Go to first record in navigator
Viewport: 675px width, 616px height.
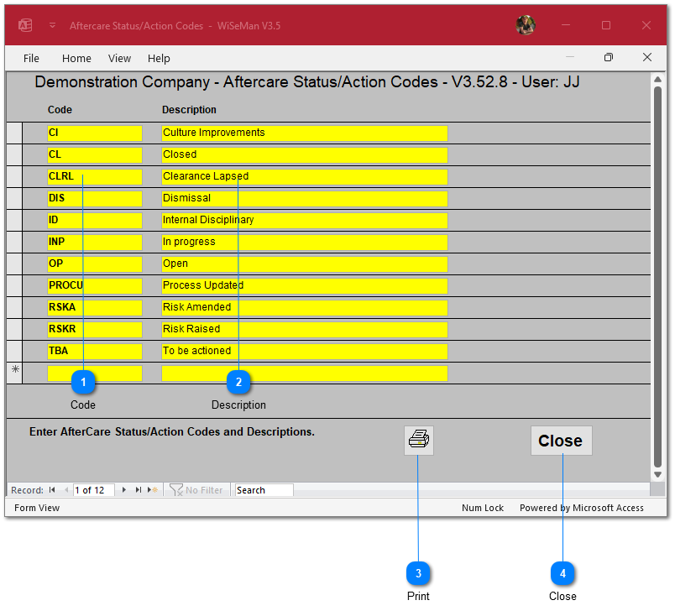52,490
